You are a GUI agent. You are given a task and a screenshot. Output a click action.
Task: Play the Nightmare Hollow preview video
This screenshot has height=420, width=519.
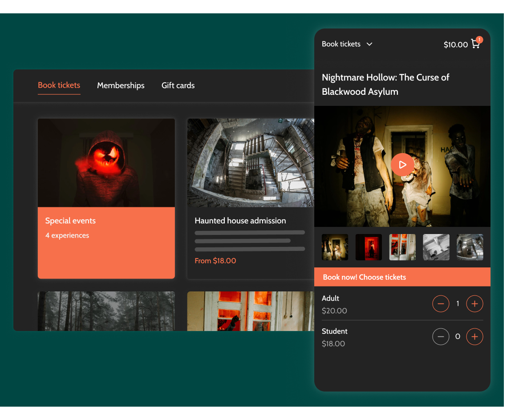402,164
